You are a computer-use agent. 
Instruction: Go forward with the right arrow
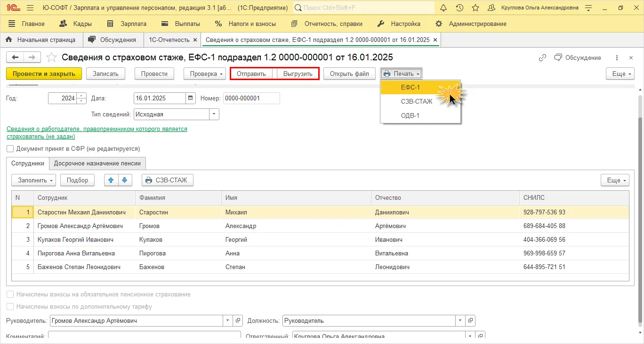click(32, 57)
